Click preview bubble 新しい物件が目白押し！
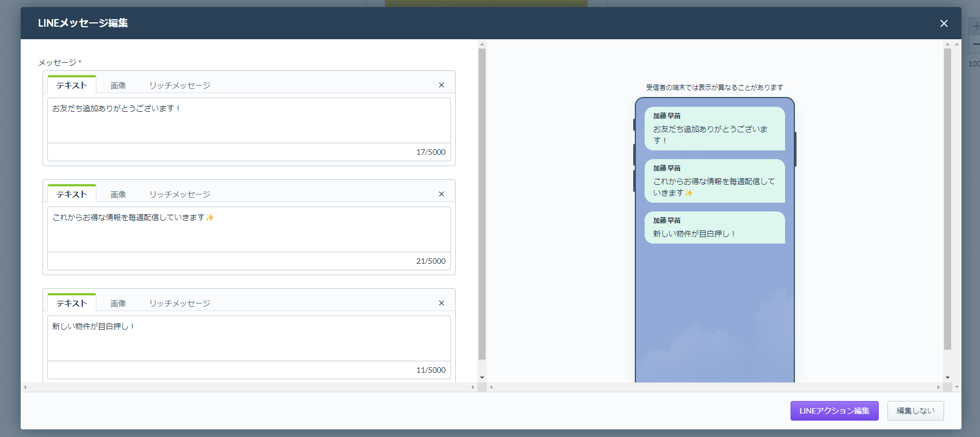The height and width of the screenshot is (437, 980). (714, 228)
